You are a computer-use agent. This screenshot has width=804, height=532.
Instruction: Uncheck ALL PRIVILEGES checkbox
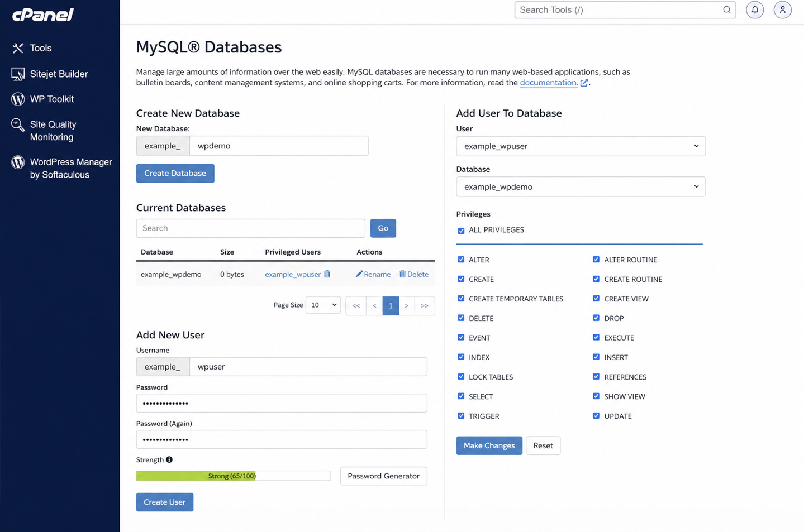(461, 231)
